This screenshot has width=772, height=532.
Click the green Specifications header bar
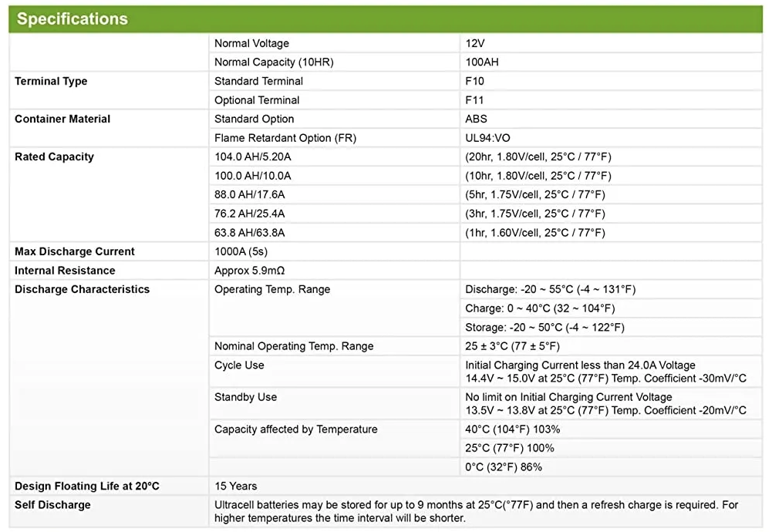click(x=386, y=19)
